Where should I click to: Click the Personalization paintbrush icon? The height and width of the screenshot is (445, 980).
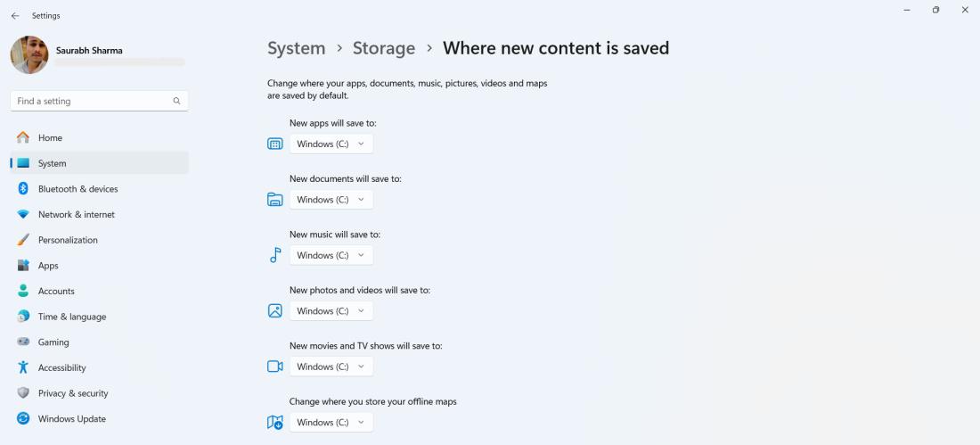coord(23,240)
